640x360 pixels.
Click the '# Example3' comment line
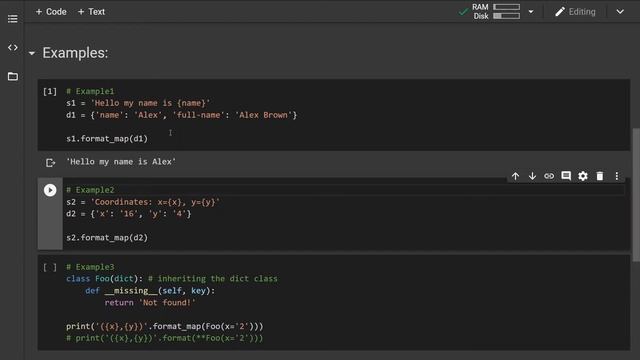(90, 267)
